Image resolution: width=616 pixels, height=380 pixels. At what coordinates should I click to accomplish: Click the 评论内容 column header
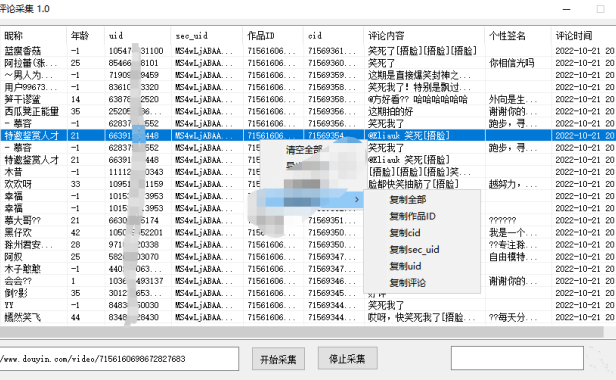point(424,36)
